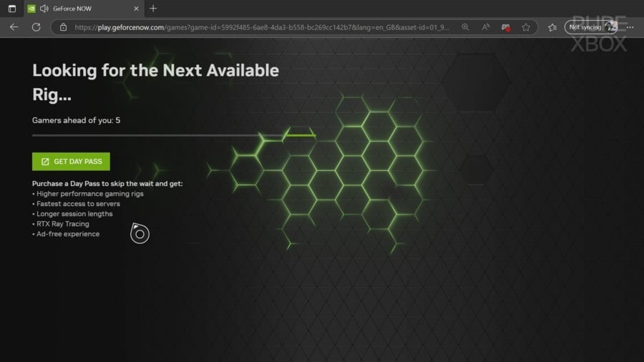Screen dimensions: 644x362
Task: Go back with the back arrow
Action: pos(14,27)
